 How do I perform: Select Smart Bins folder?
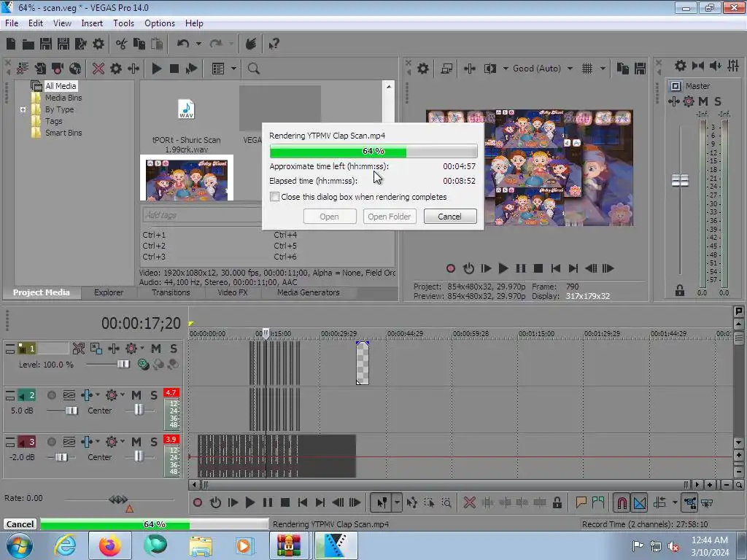click(x=63, y=133)
